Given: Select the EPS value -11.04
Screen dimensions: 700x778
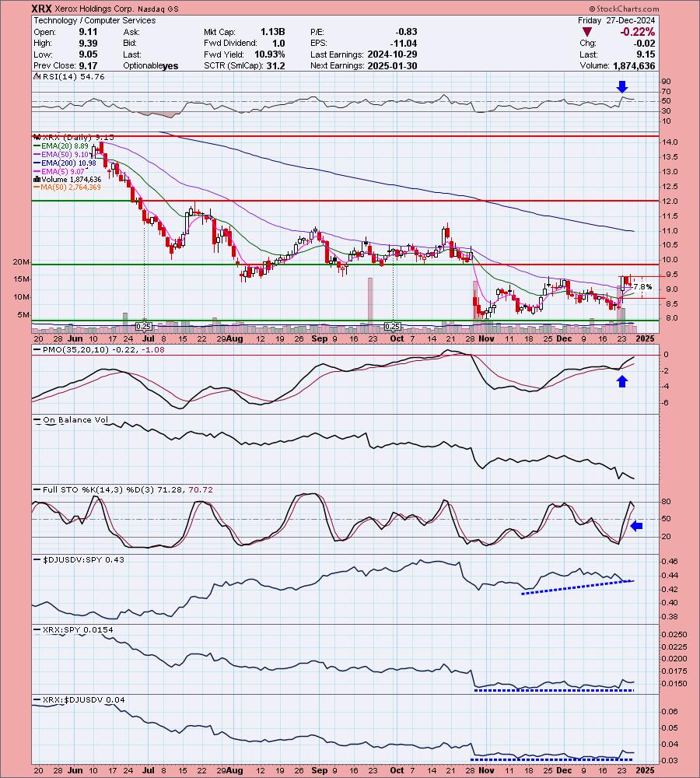Looking at the screenshot, I should [x=404, y=43].
